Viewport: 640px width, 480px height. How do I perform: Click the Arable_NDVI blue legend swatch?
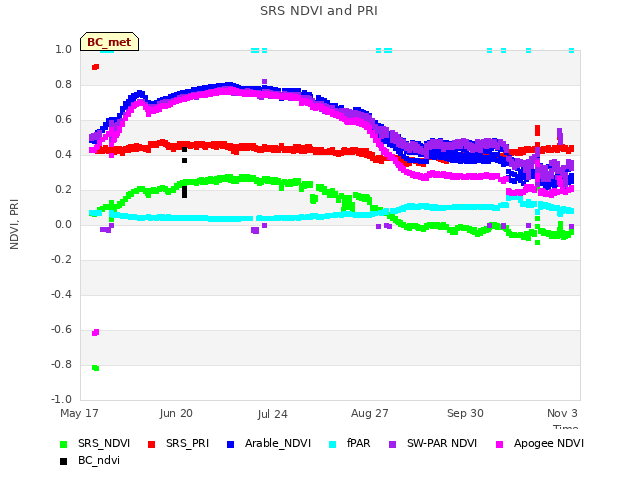point(230,444)
